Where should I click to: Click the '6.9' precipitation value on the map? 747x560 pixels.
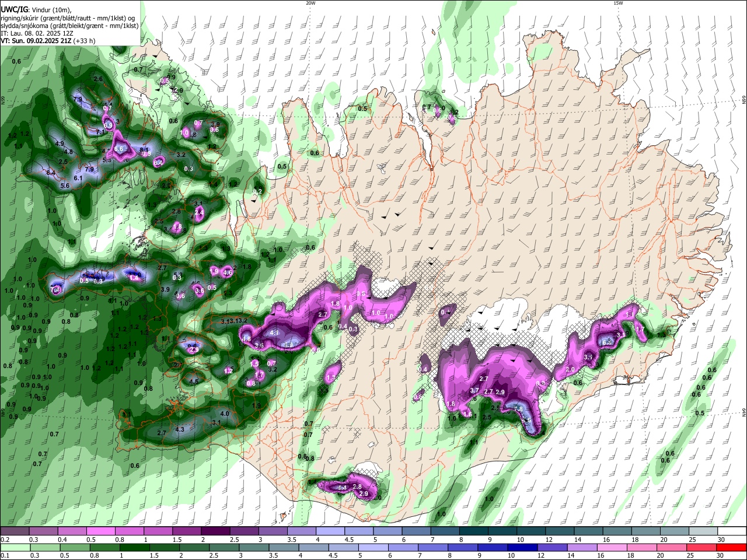point(108,125)
